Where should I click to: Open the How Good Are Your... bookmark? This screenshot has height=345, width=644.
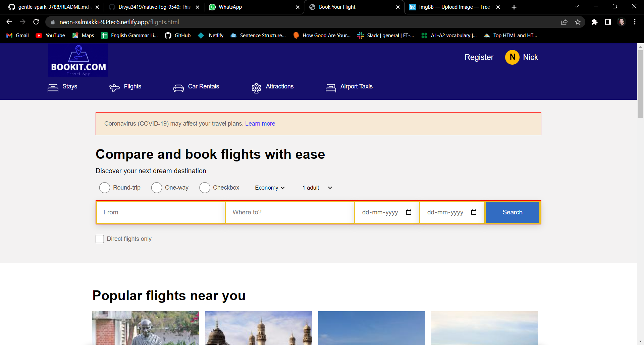coord(322,36)
